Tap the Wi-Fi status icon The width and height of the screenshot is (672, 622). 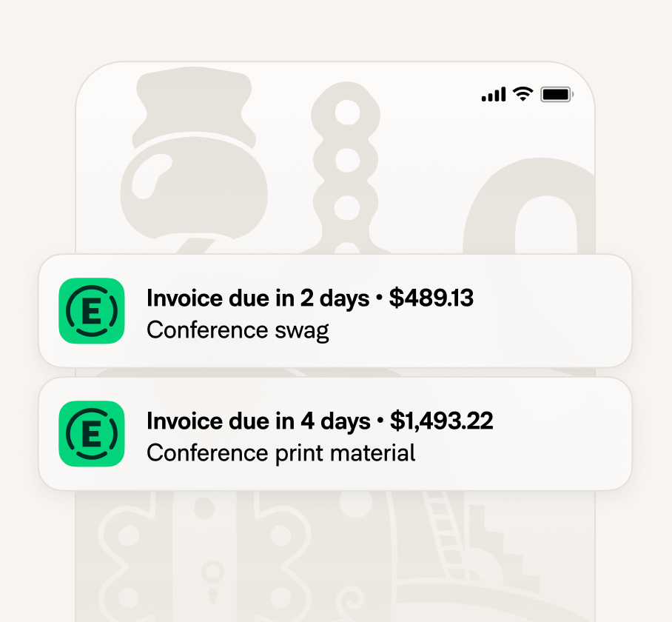[x=523, y=94]
